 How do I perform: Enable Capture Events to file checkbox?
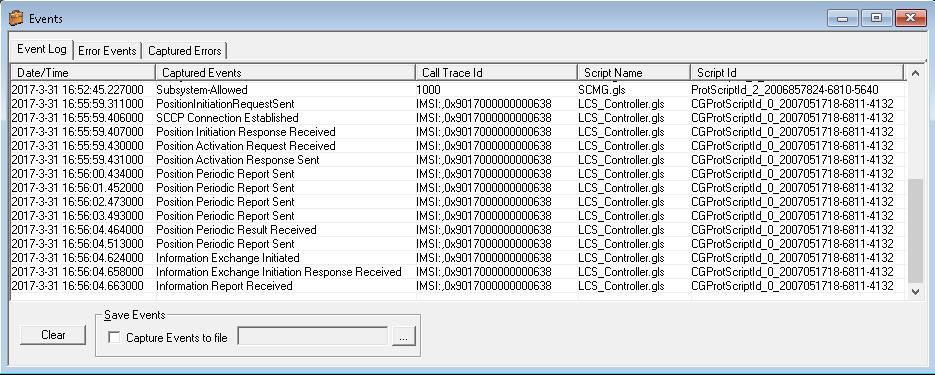pyautogui.click(x=114, y=337)
